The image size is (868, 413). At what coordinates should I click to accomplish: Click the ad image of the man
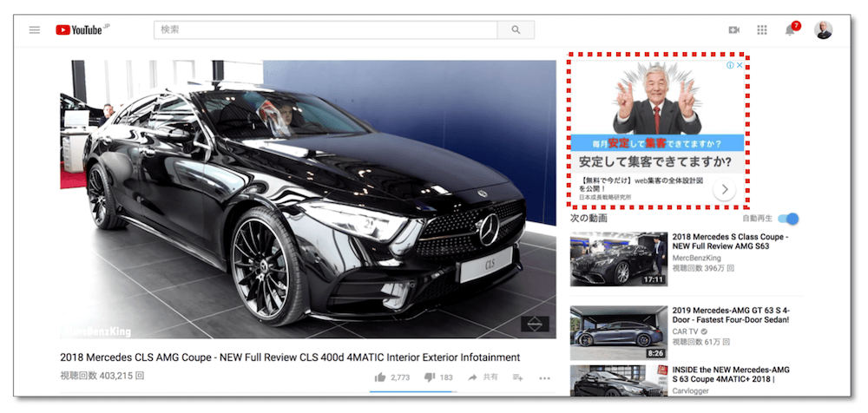point(657,97)
